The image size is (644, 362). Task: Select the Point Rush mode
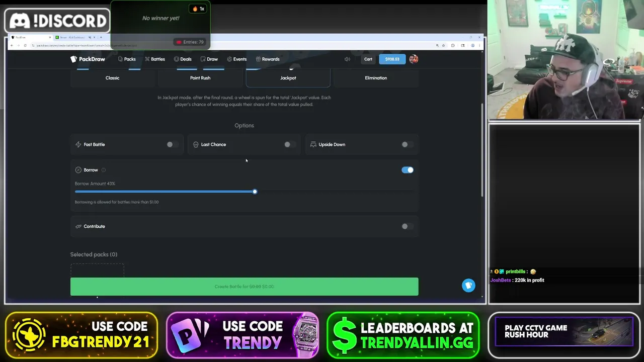click(x=200, y=78)
